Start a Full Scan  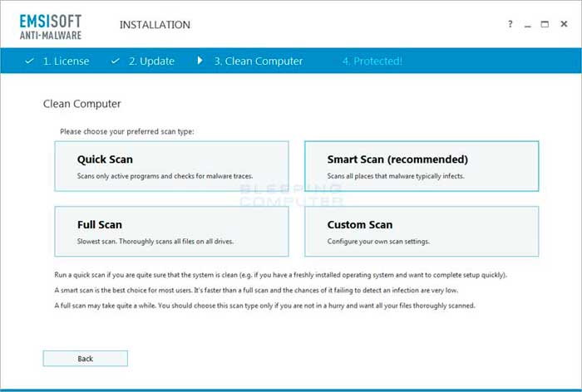(171, 232)
